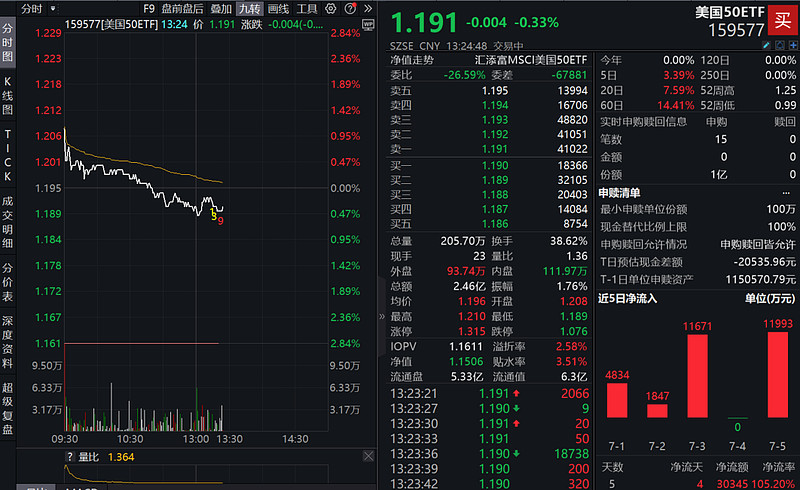Select sell-five price 1.195
Screen dimensions: 800x490
point(495,90)
